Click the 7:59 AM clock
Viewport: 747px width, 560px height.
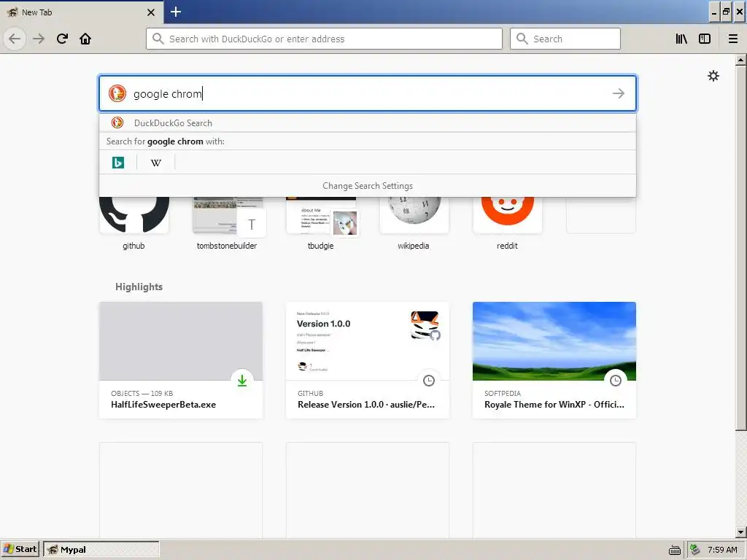[722, 550]
